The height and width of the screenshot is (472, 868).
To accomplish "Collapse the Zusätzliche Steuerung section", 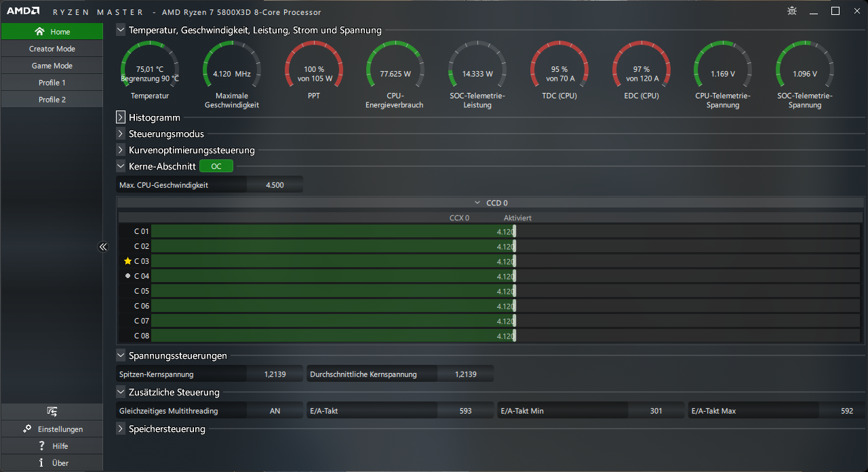I will [x=121, y=392].
